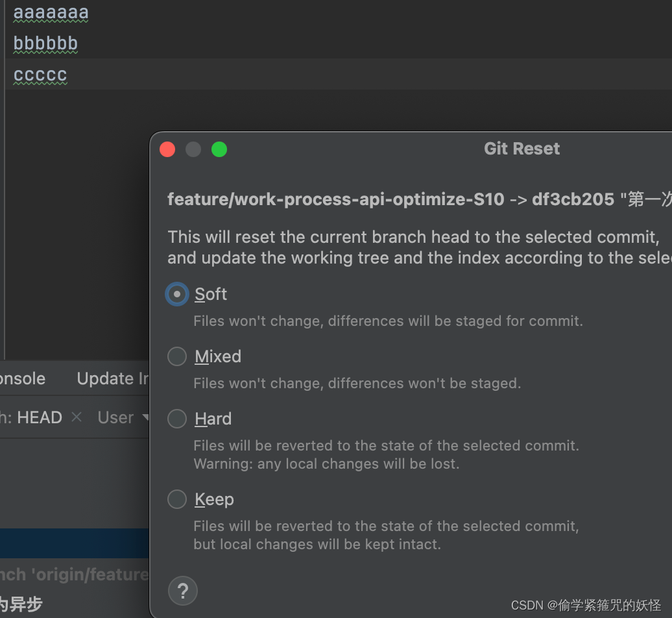Click the green zoom button of Git Reset
This screenshot has width=672, height=618.
pos(219,150)
